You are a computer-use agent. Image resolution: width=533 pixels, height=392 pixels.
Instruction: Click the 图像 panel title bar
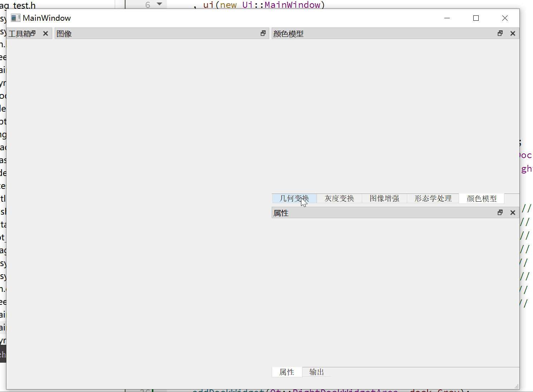coord(162,33)
